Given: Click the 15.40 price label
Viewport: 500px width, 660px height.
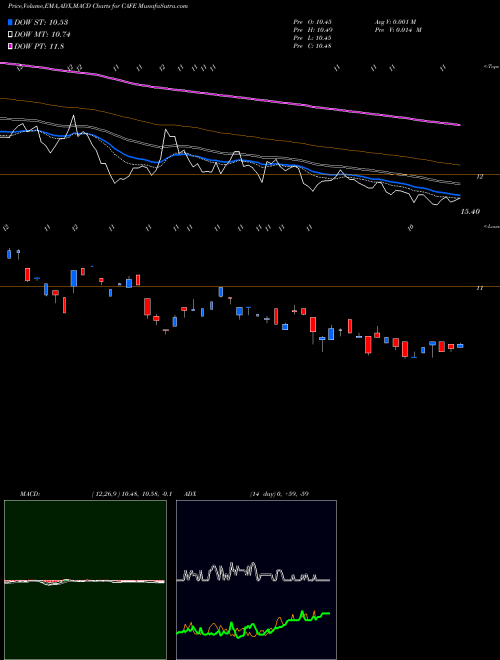Looking at the screenshot, I should [x=470, y=212].
